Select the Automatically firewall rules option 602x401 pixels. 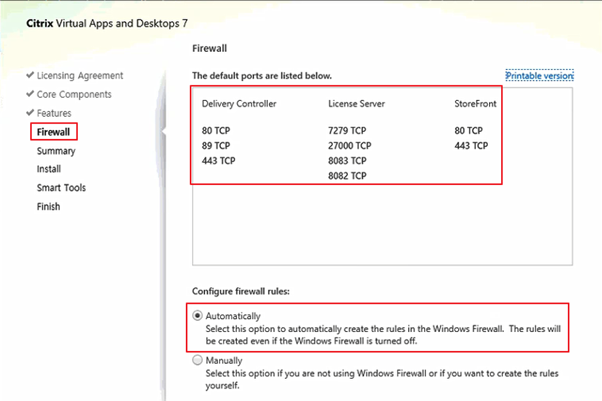[x=197, y=316]
